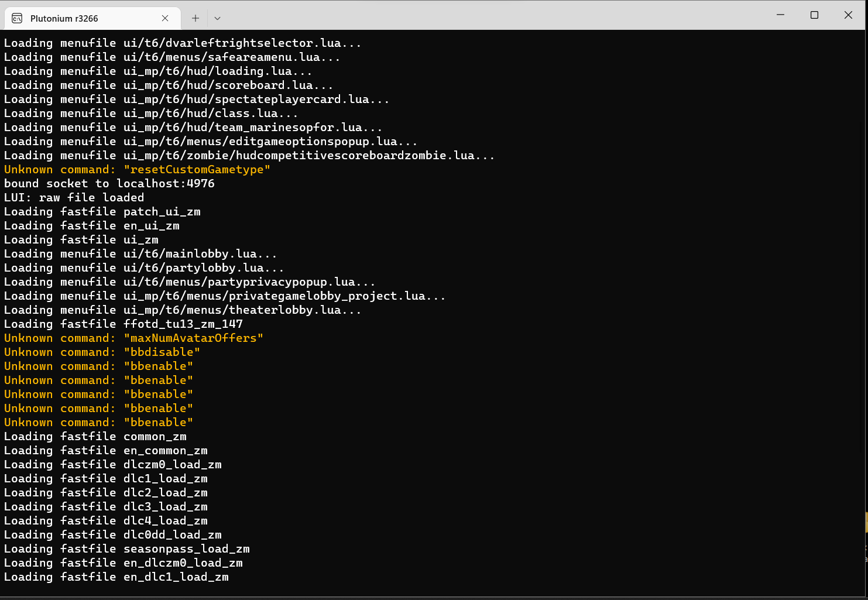This screenshot has height=600, width=868.
Task: Maximize the terminal window
Action: [x=814, y=15]
